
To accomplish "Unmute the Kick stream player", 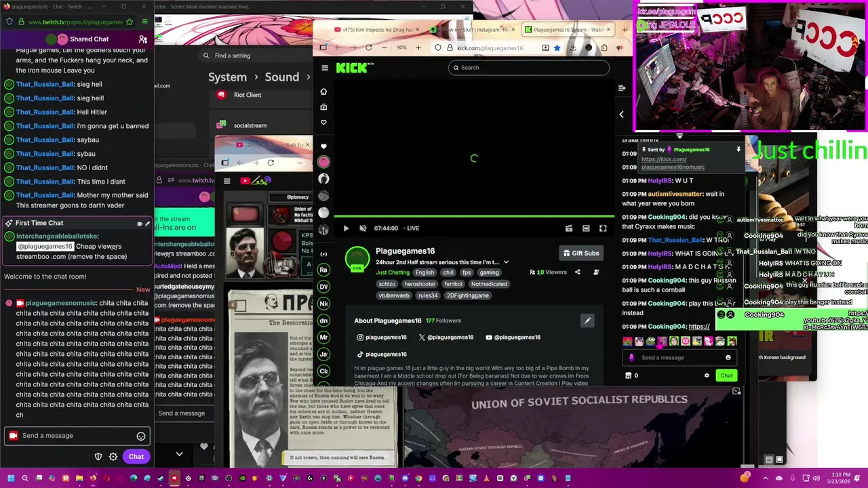I will coord(363,228).
